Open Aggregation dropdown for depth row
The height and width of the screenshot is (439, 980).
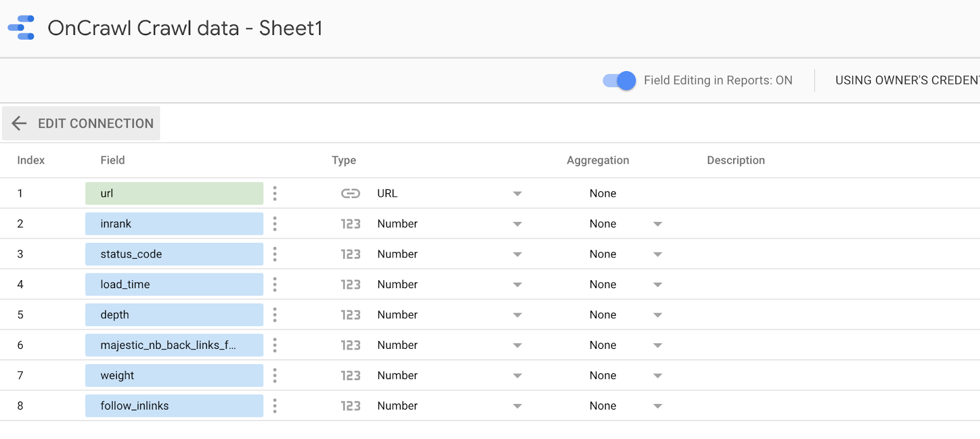(x=657, y=315)
